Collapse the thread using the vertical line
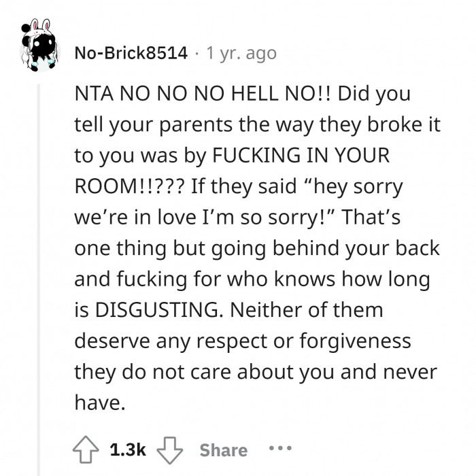The image size is (476, 476). pos(39,272)
